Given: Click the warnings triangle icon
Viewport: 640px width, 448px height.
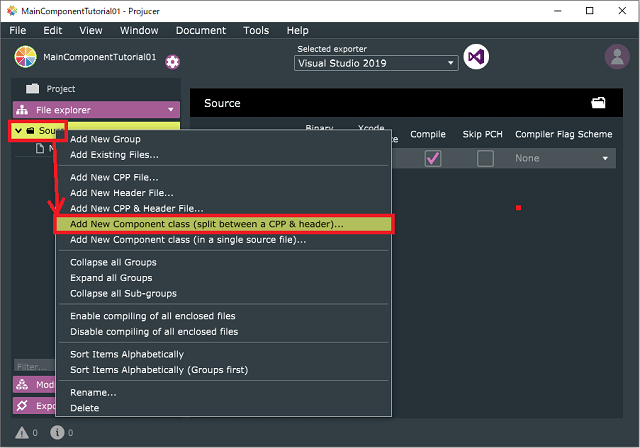Looking at the screenshot, I should pos(22,432).
